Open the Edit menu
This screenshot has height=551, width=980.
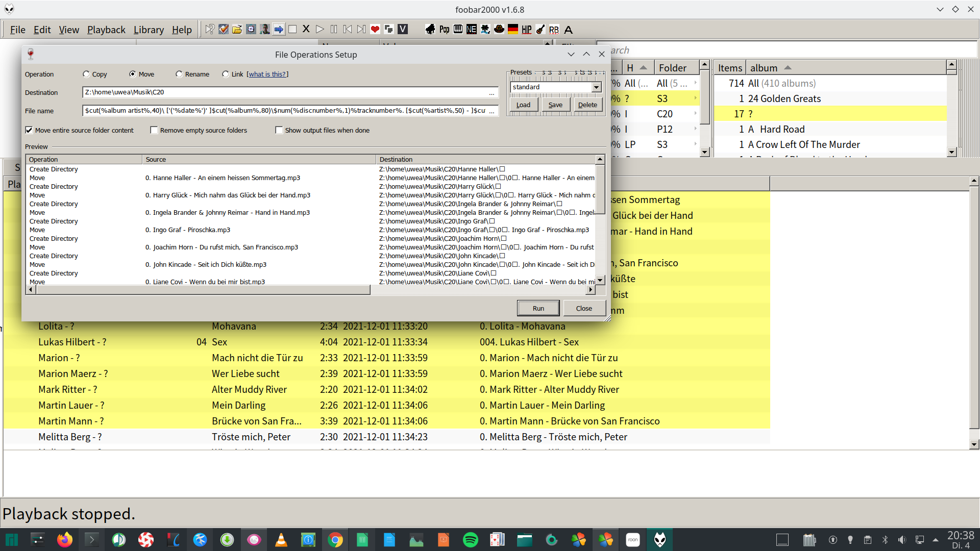point(42,30)
